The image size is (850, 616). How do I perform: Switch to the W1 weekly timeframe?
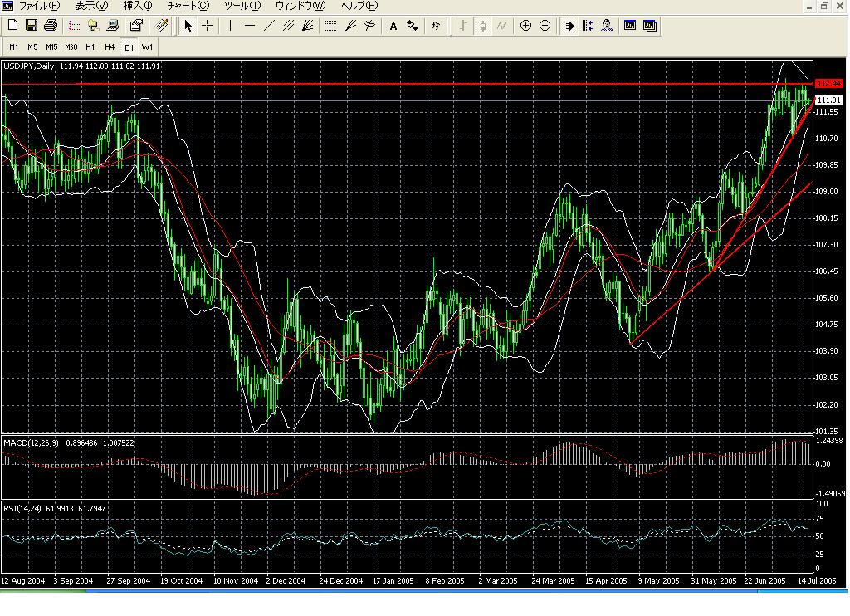[x=148, y=47]
